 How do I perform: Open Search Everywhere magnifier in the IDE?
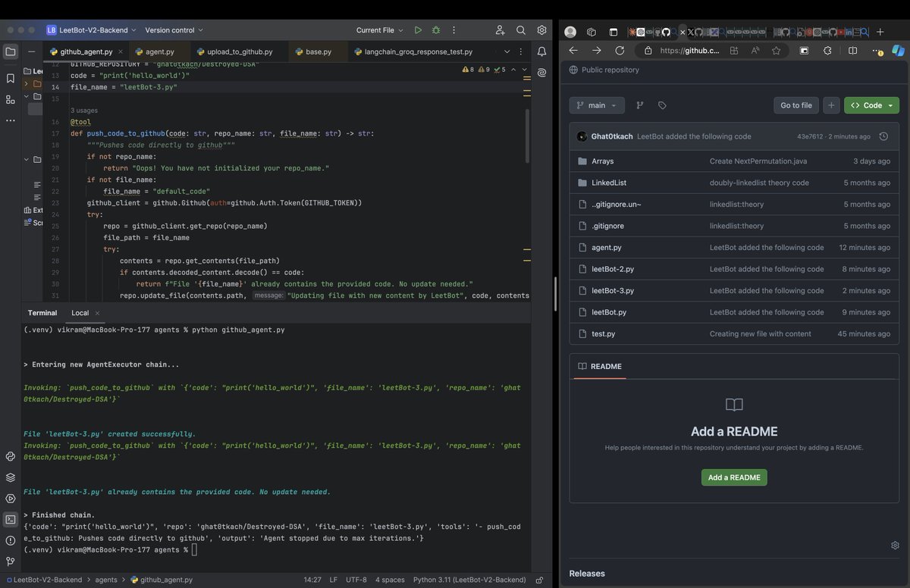click(x=521, y=30)
